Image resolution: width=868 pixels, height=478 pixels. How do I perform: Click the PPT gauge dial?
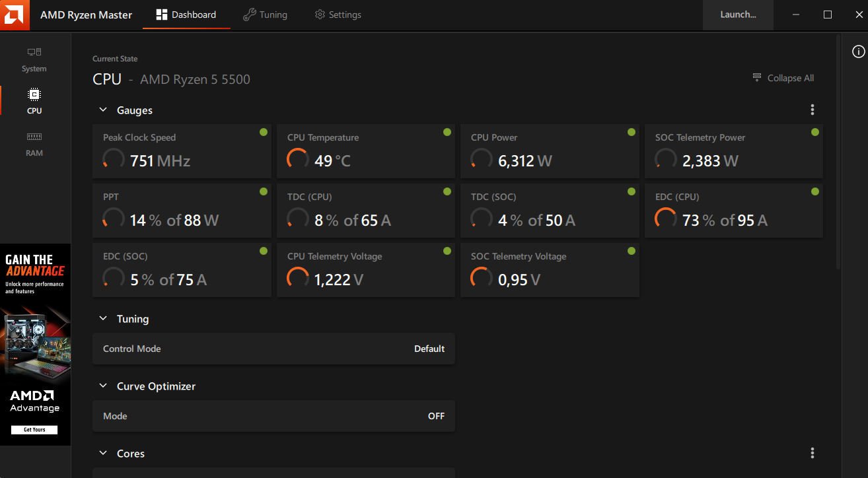pos(114,219)
